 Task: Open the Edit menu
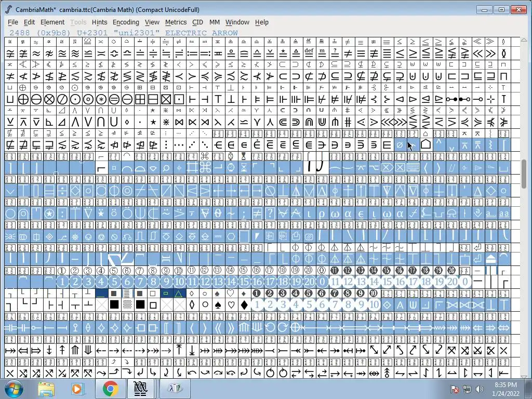[x=29, y=22]
